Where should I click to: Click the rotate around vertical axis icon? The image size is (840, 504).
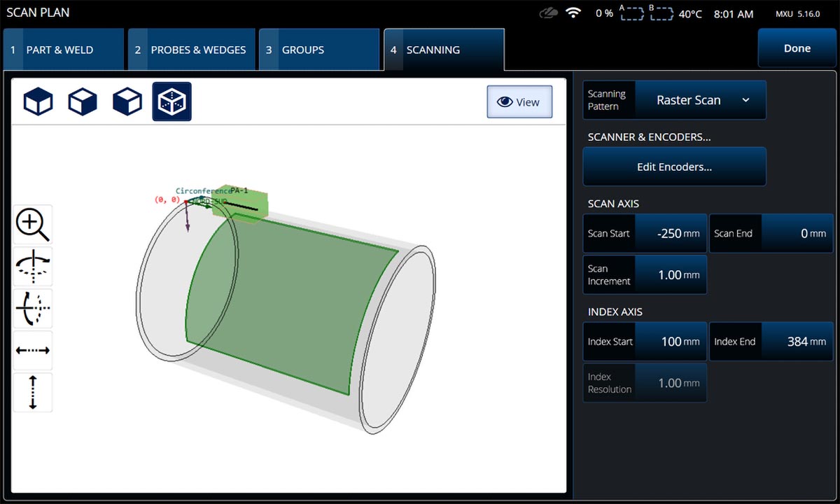[32, 267]
